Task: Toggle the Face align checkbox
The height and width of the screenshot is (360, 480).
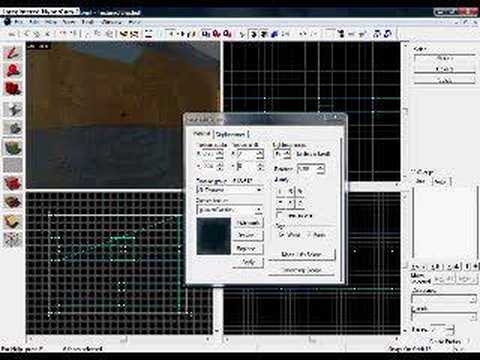Action: tap(309, 235)
